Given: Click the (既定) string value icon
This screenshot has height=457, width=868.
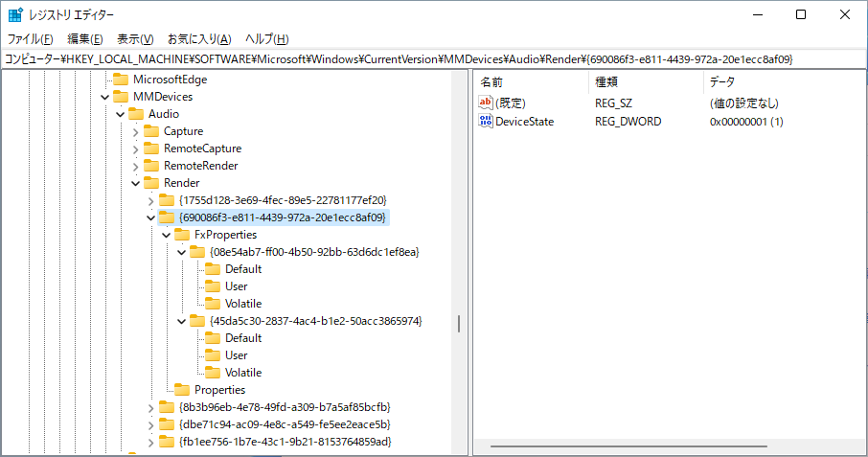Looking at the screenshot, I should [486, 103].
